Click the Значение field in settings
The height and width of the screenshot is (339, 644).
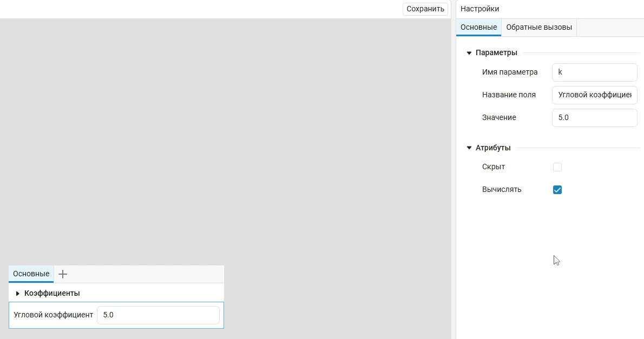594,117
